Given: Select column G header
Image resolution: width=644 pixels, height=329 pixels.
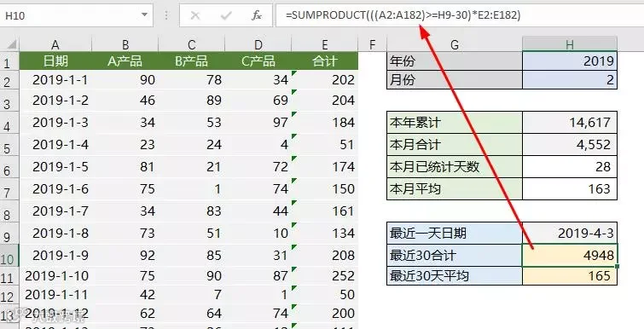Looking at the screenshot, I should point(455,44).
